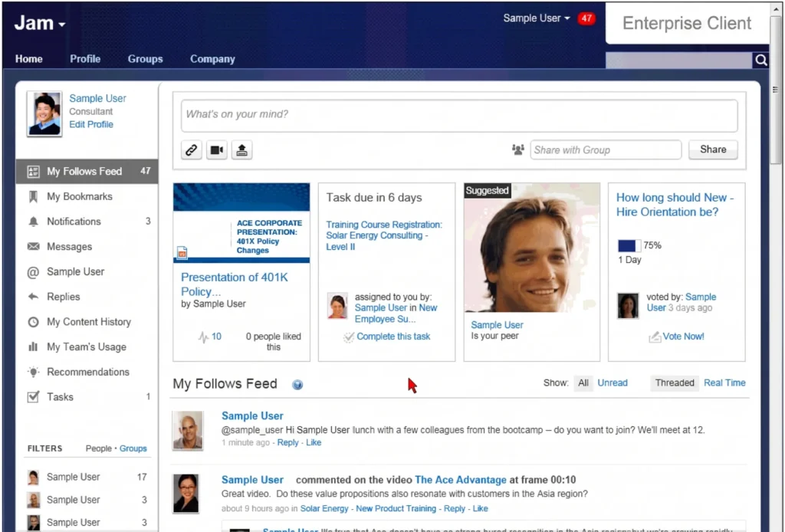Open the Sample User link under suggested peer
Image resolution: width=785 pixels, height=532 pixels.
(x=497, y=325)
